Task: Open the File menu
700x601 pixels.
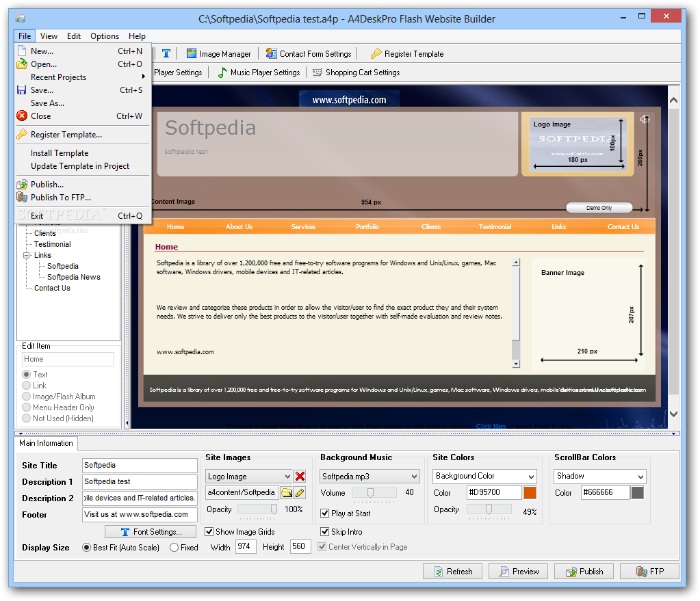Action: pyautogui.click(x=25, y=36)
